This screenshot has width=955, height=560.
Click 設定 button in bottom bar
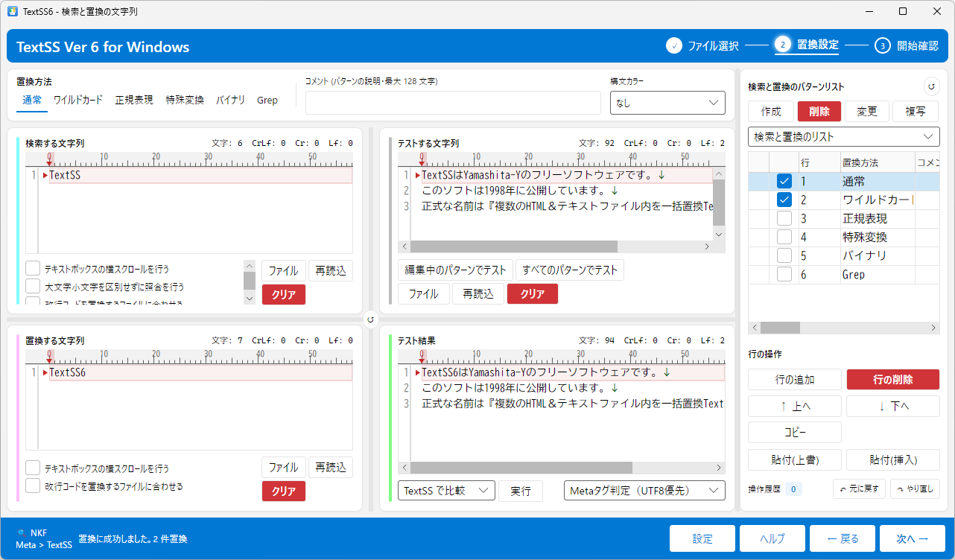[702, 538]
